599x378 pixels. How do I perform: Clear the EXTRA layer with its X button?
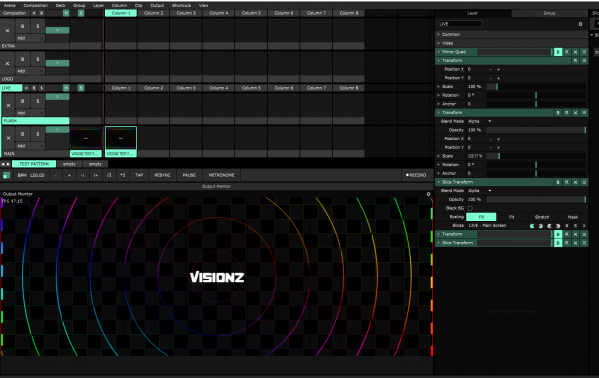coord(7,30)
